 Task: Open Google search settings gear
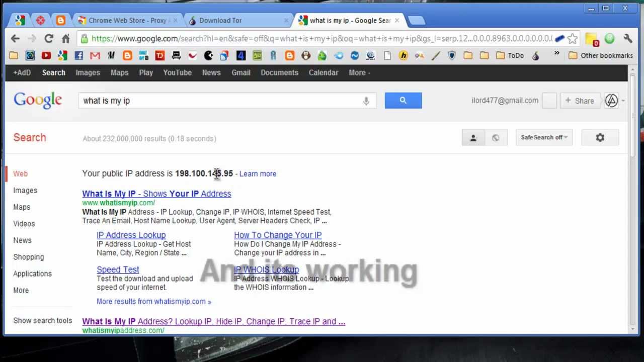tap(600, 137)
